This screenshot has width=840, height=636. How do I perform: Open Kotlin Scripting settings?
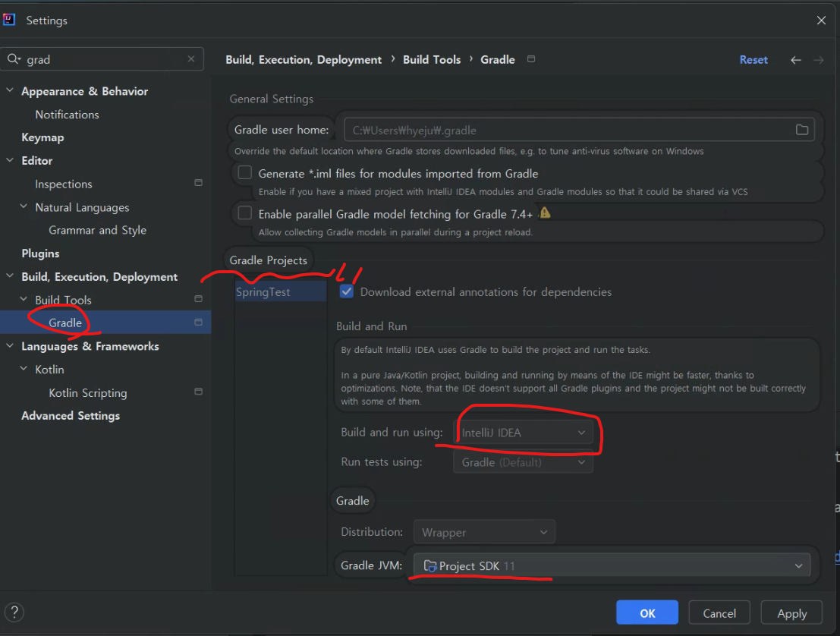[88, 392]
